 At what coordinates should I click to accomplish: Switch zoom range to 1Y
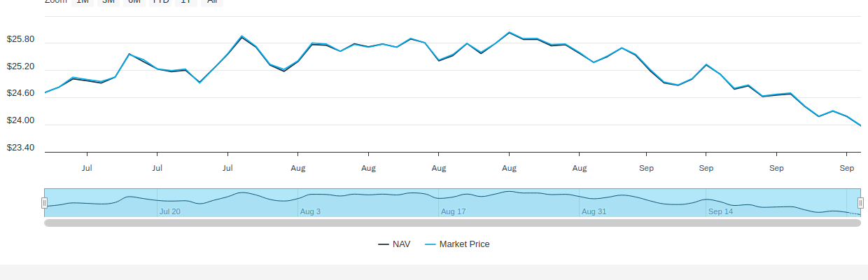(x=185, y=2)
